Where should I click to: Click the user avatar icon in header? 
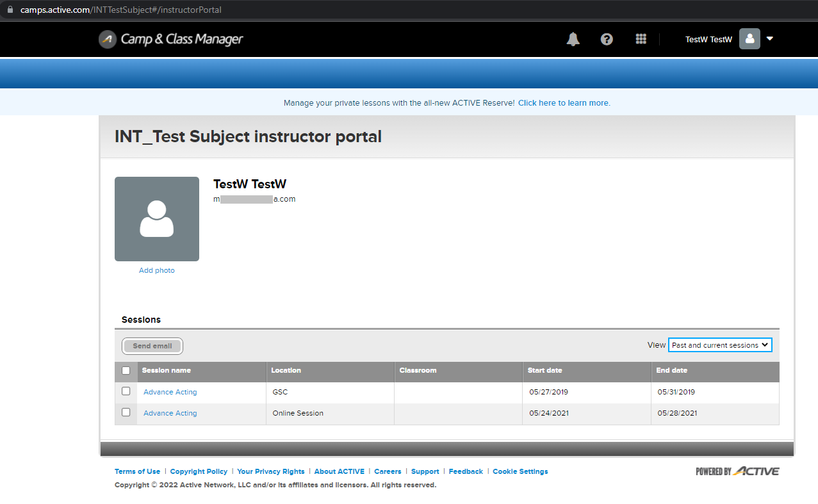click(x=749, y=39)
